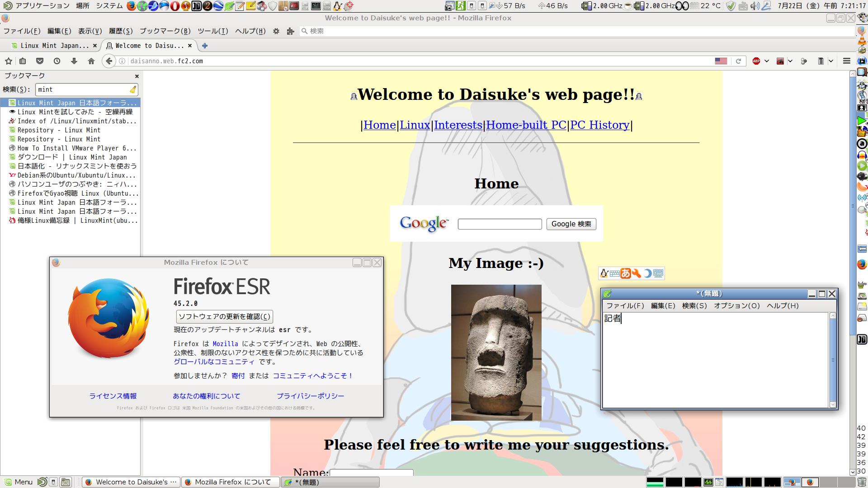This screenshot has width=868, height=488.
Task: Open the オプション(O) menu in the text editor
Action: (737, 306)
